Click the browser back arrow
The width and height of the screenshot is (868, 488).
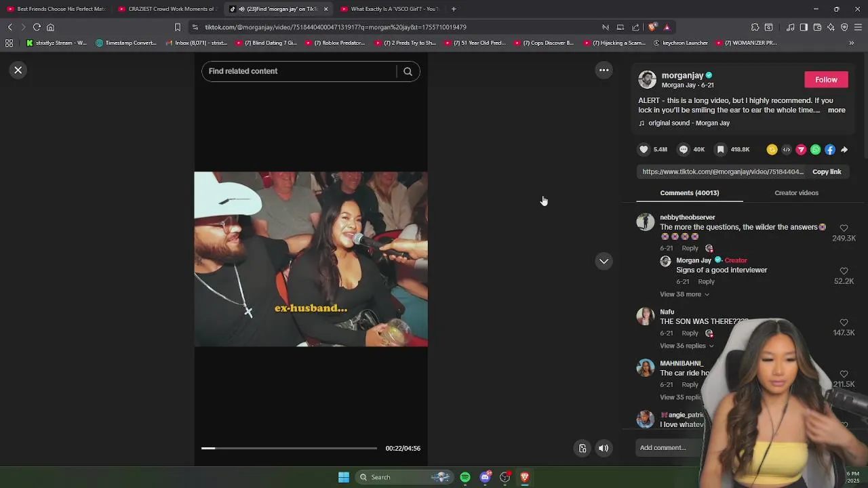[x=9, y=27]
